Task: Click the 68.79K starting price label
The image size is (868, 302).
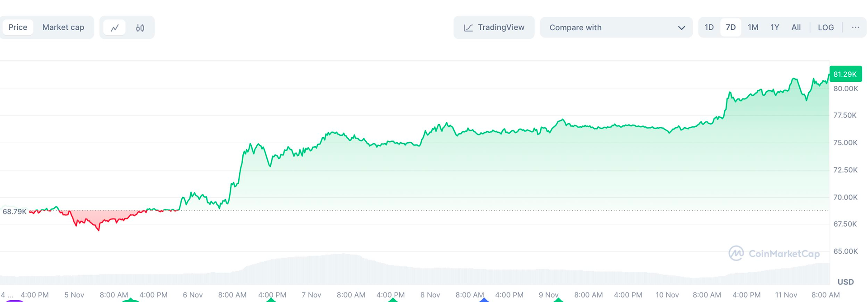Action: (14, 212)
